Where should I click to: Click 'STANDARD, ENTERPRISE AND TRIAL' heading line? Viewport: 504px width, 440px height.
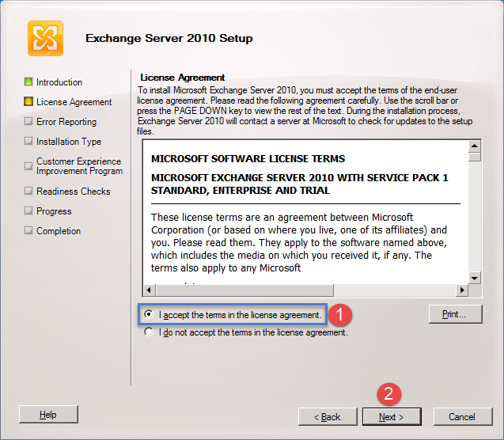241,191
